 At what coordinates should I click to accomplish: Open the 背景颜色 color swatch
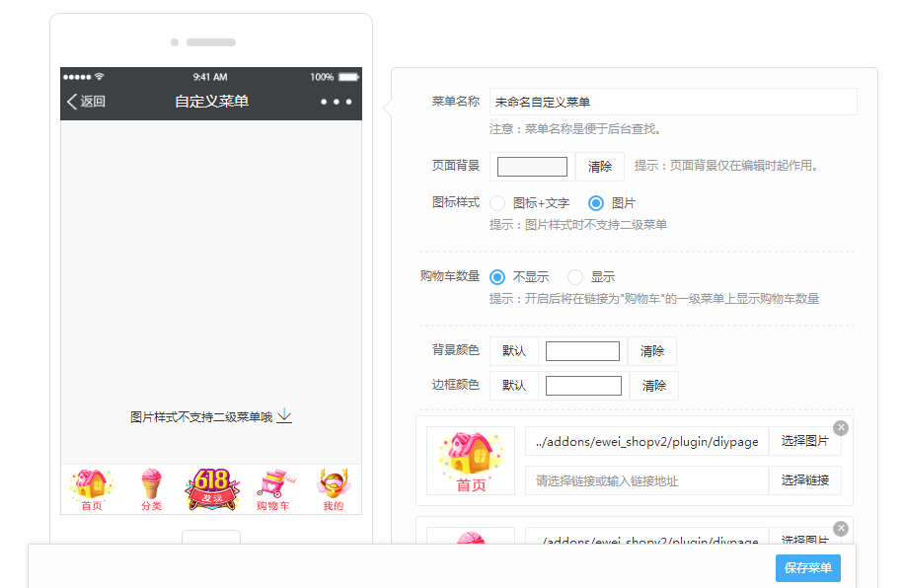pyautogui.click(x=583, y=351)
